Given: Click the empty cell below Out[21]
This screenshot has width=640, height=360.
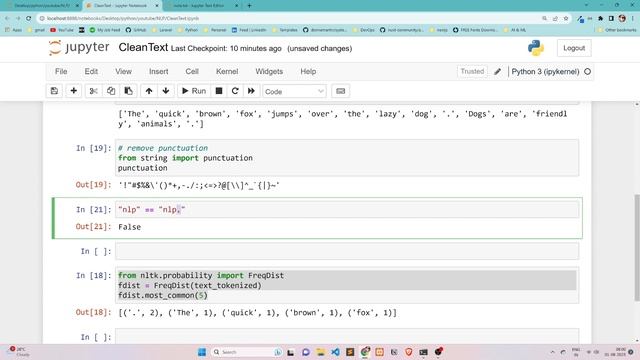Looking at the screenshot, I should coord(347,251).
